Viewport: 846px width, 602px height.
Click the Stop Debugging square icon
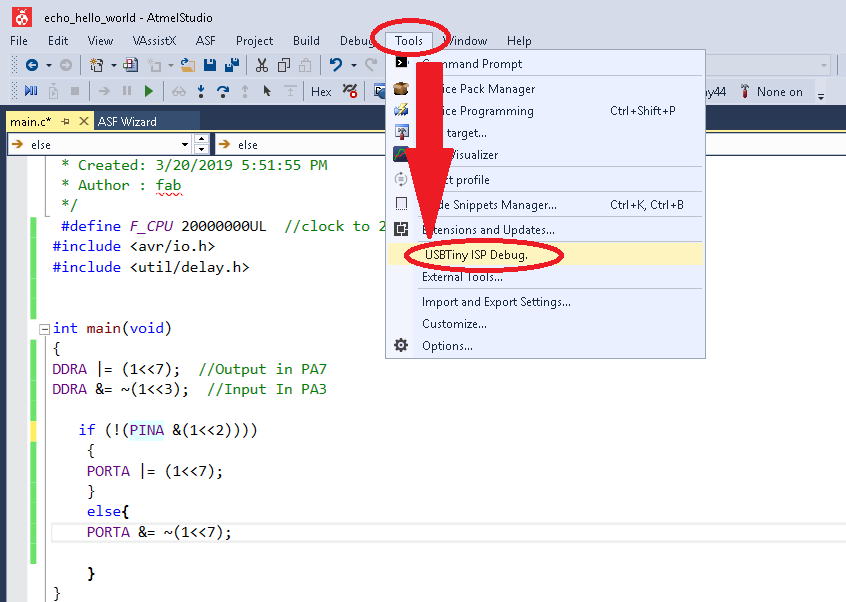(x=75, y=91)
